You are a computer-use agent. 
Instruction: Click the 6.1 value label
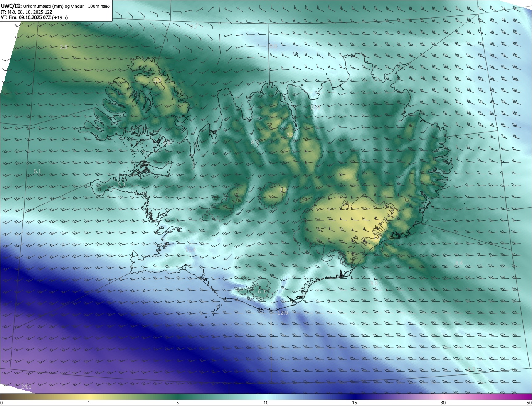click(37, 171)
